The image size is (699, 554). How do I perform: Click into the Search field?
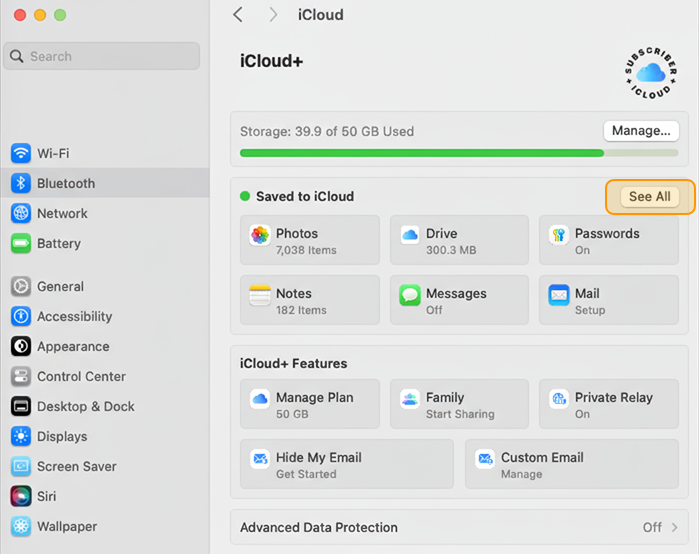[102, 56]
